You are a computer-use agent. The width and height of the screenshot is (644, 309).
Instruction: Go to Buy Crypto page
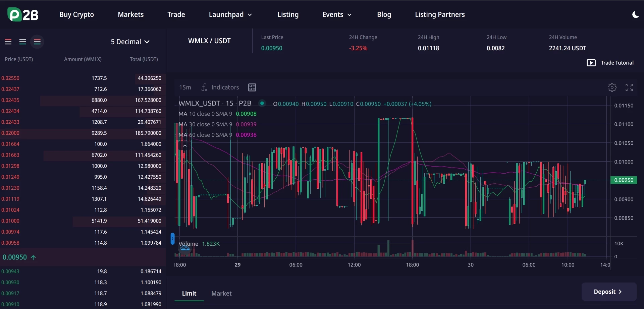click(x=76, y=14)
